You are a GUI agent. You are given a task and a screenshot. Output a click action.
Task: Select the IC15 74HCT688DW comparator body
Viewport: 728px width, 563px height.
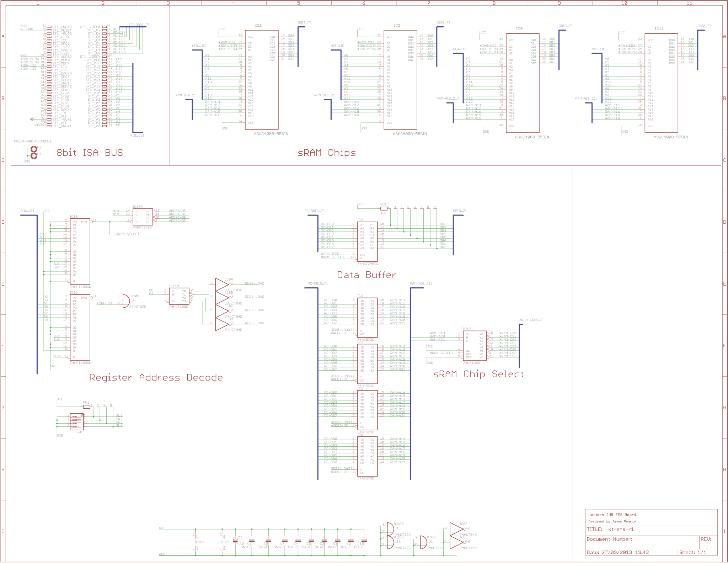(x=80, y=251)
